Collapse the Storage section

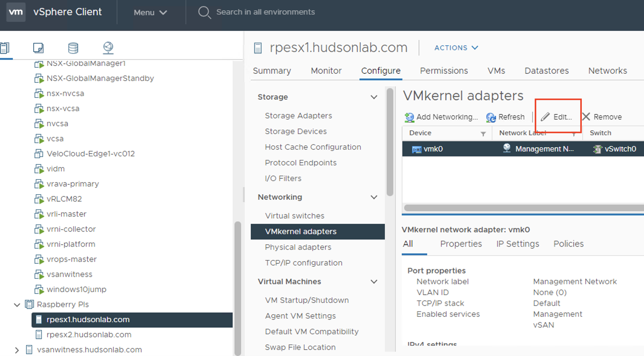(x=374, y=97)
